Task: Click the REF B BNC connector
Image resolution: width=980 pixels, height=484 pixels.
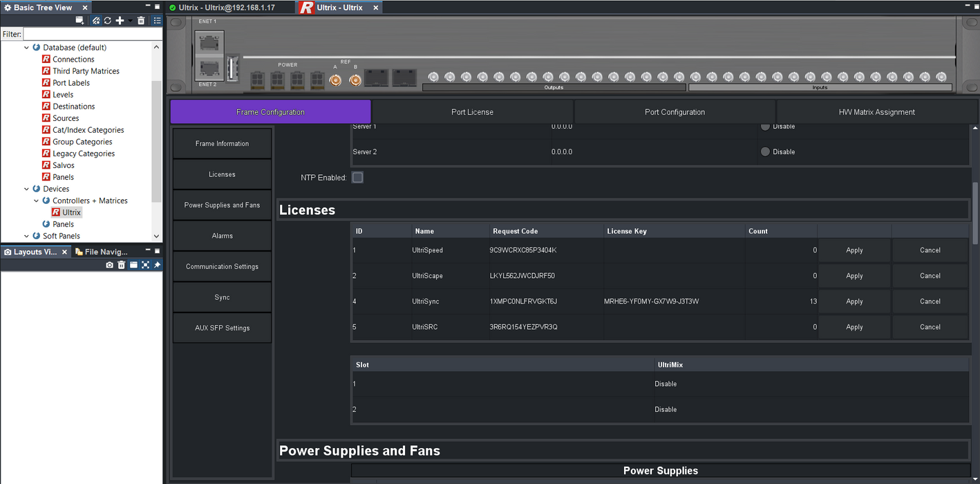Action: pyautogui.click(x=355, y=80)
